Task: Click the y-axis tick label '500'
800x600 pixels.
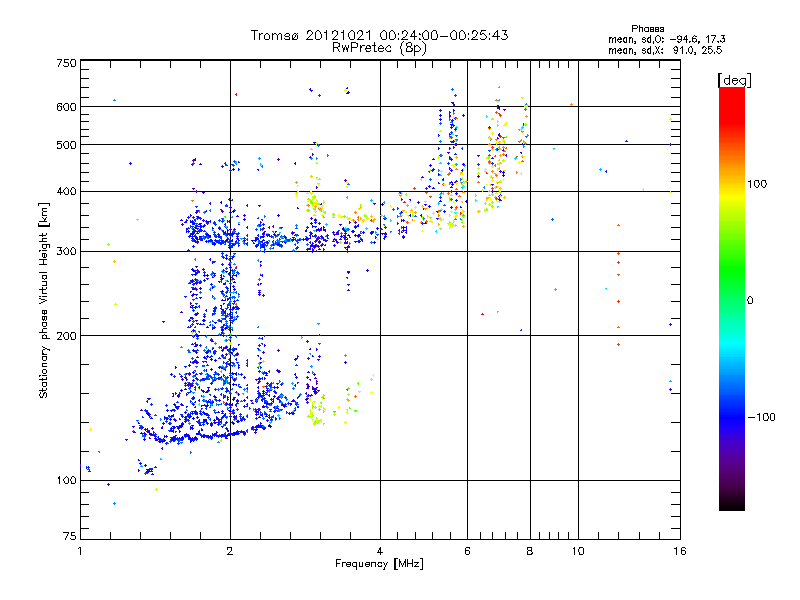Action: (67, 145)
